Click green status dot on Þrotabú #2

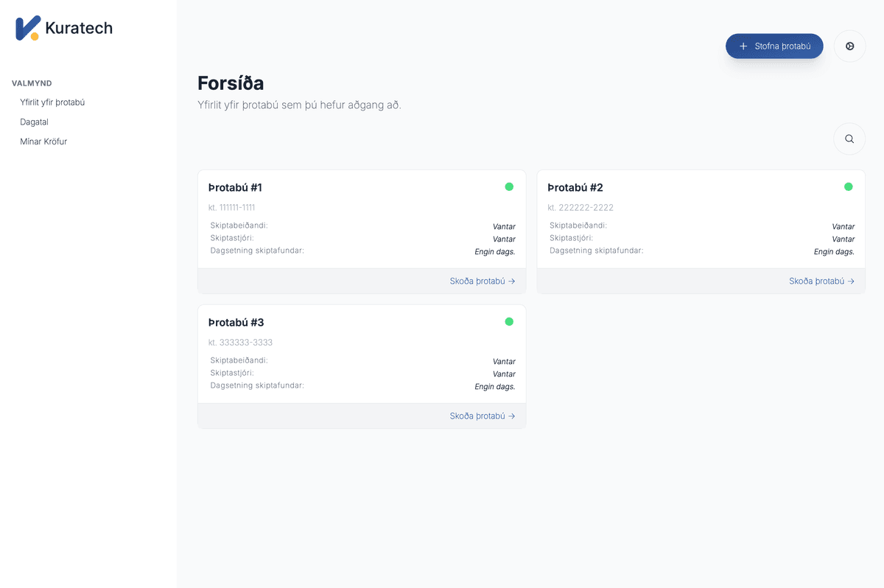848,186
